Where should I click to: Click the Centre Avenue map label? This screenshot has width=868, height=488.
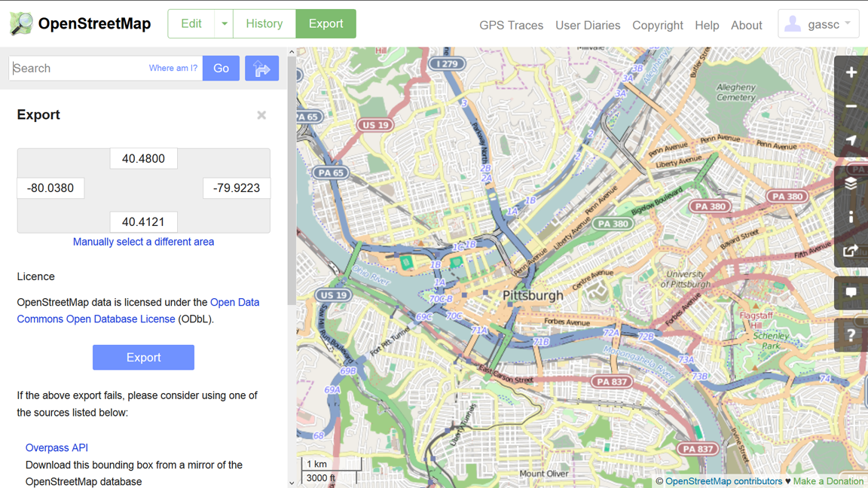pyautogui.click(x=593, y=280)
